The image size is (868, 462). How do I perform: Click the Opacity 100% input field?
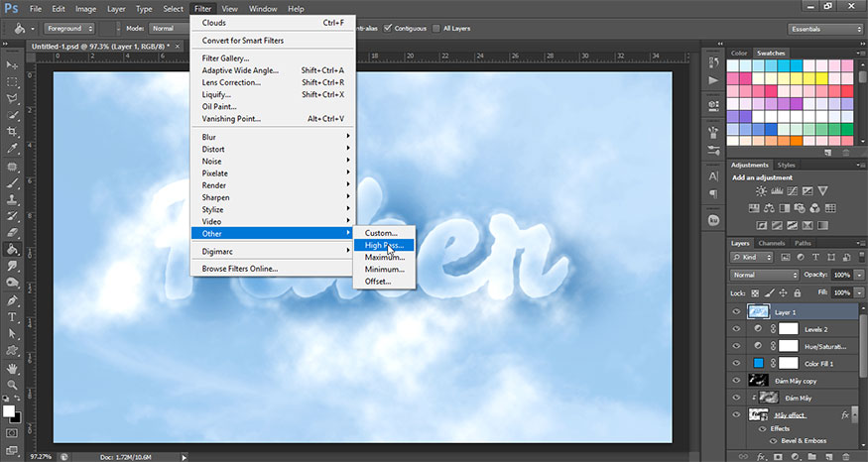coord(841,275)
